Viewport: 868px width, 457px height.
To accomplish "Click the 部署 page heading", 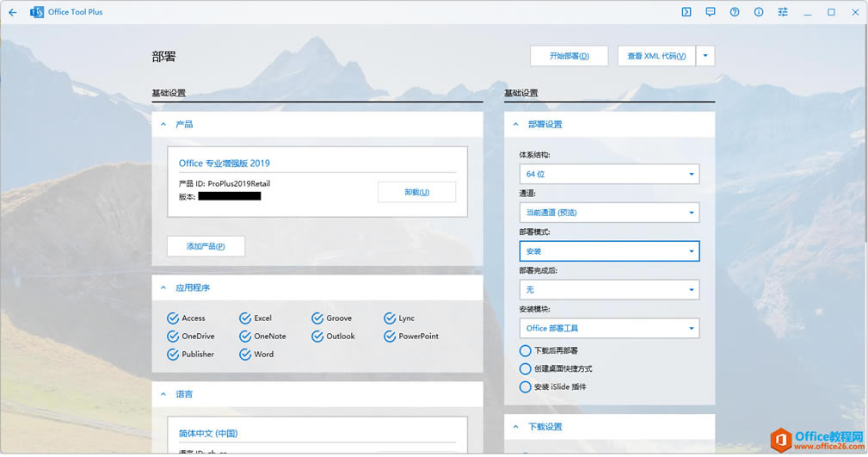I will [163, 57].
